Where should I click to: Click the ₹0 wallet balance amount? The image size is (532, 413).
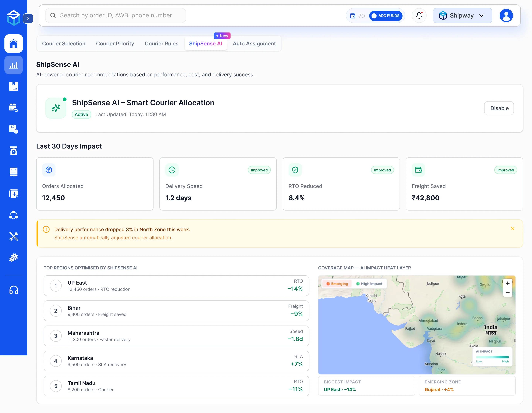click(361, 16)
